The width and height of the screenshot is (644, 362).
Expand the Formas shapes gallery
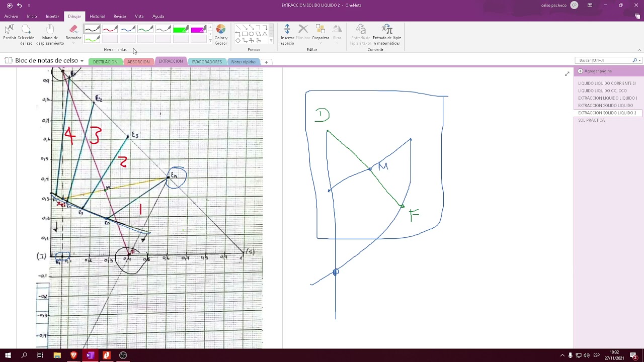coord(271,41)
